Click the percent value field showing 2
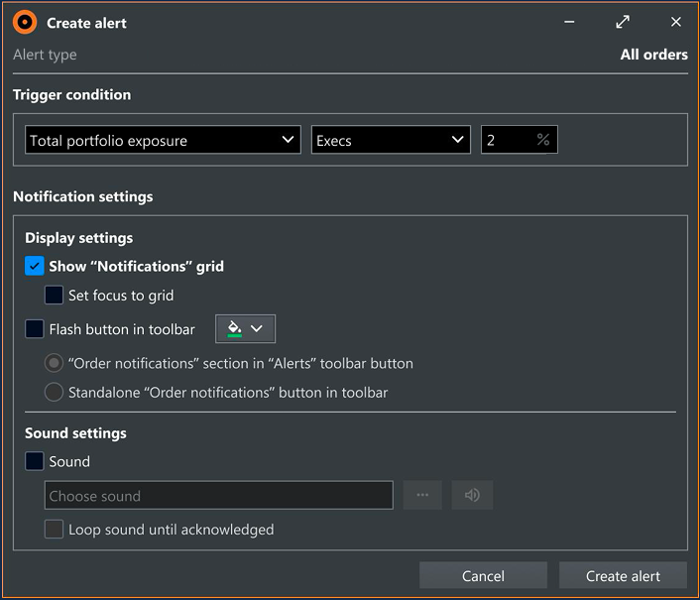This screenshot has width=700, height=600. [x=520, y=140]
